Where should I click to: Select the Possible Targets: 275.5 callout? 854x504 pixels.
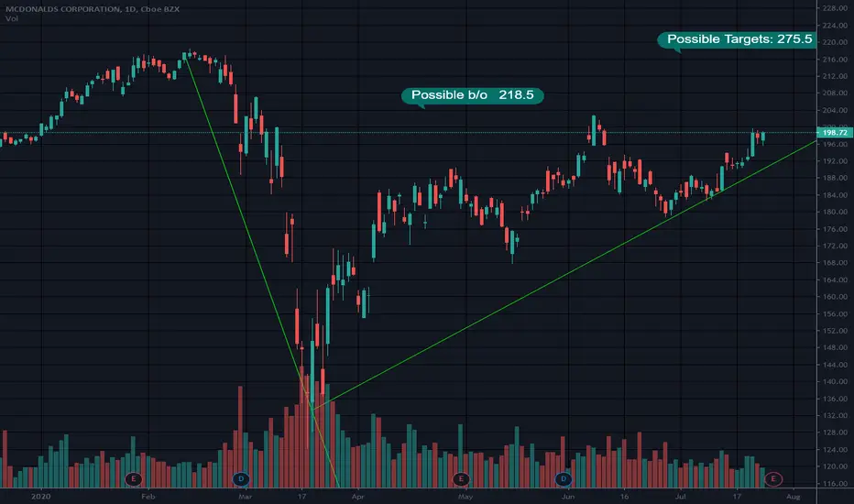coord(737,40)
